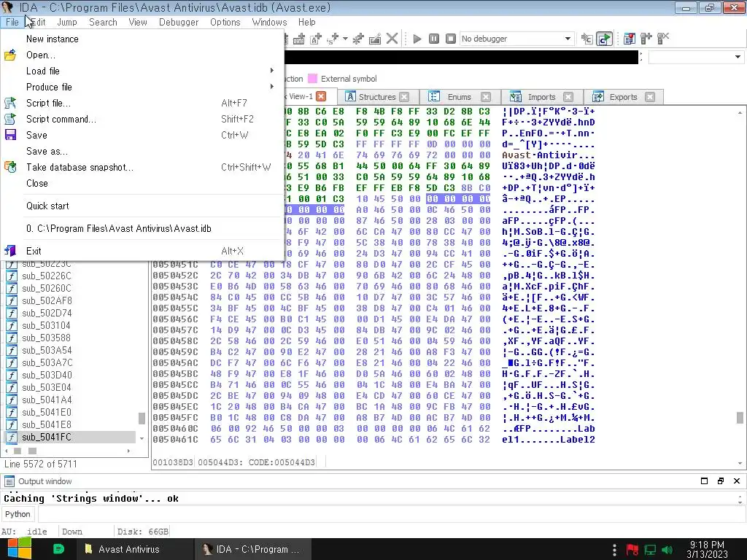Open the Options menu
747x560 pixels.
[x=225, y=23]
